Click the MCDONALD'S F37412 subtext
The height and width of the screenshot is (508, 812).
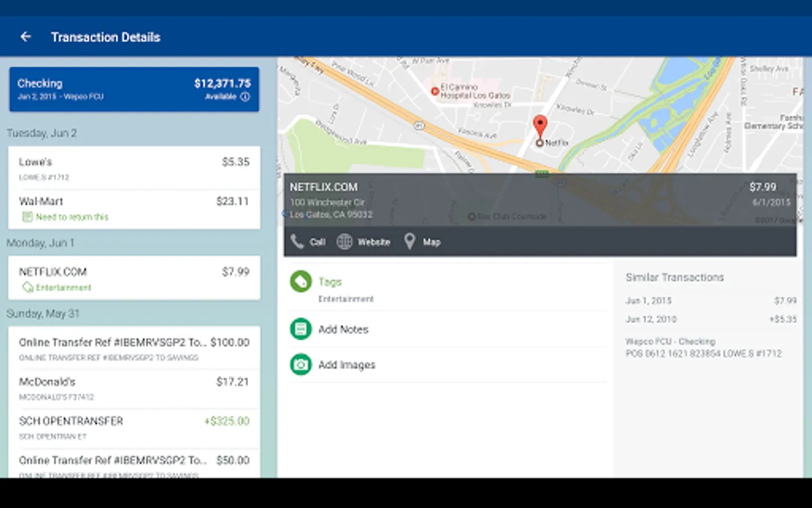[x=56, y=397]
